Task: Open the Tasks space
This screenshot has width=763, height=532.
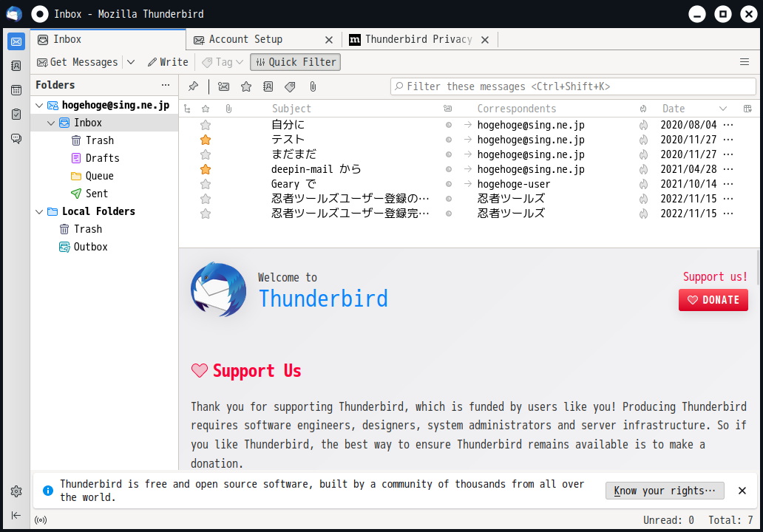Action: click(16, 115)
